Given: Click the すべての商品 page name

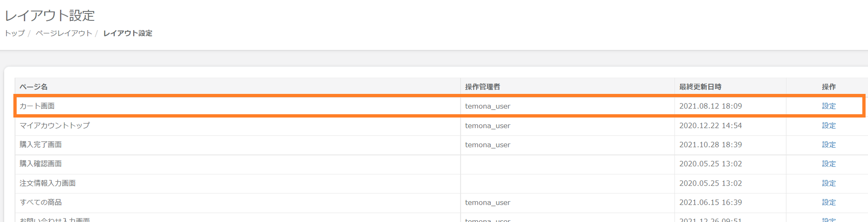Looking at the screenshot, I should coord(41,202).
